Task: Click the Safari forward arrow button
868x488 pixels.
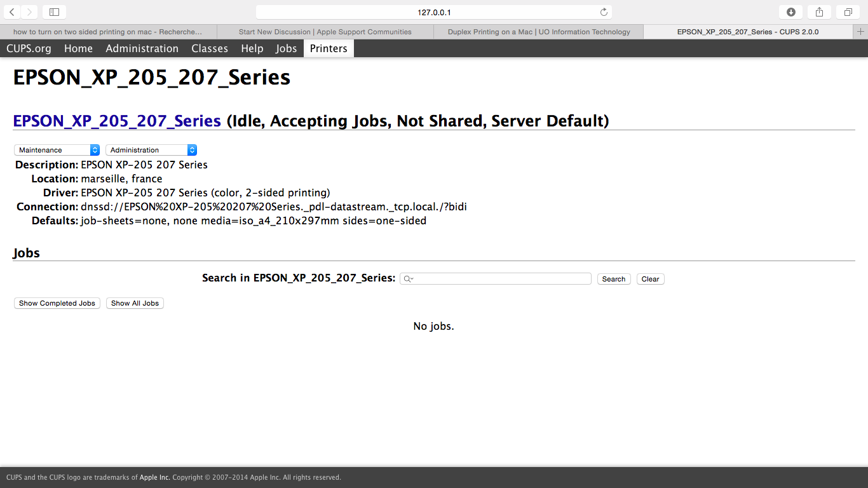Action: (29, 12)
